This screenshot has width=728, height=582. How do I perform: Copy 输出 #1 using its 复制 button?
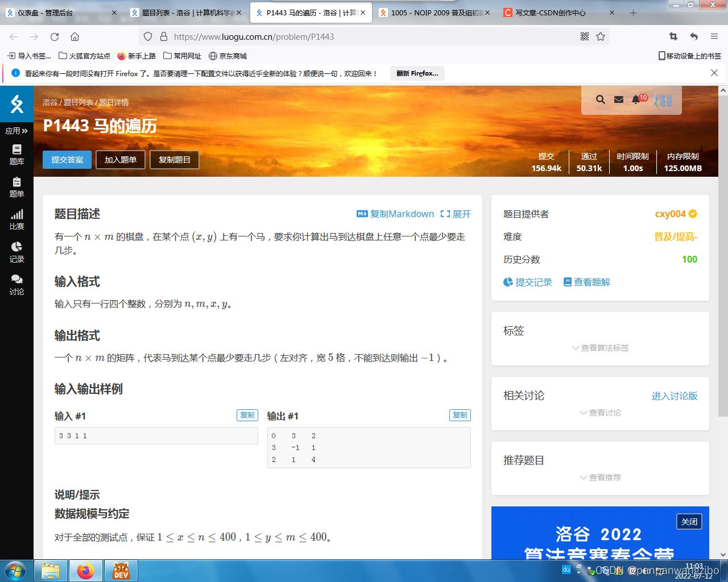(x=460, y=415)
